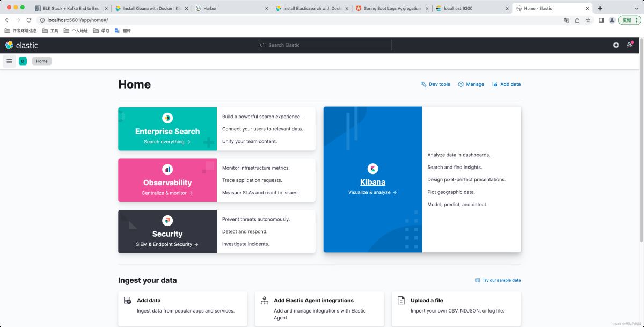Open the Observability title link

(167, 183)
